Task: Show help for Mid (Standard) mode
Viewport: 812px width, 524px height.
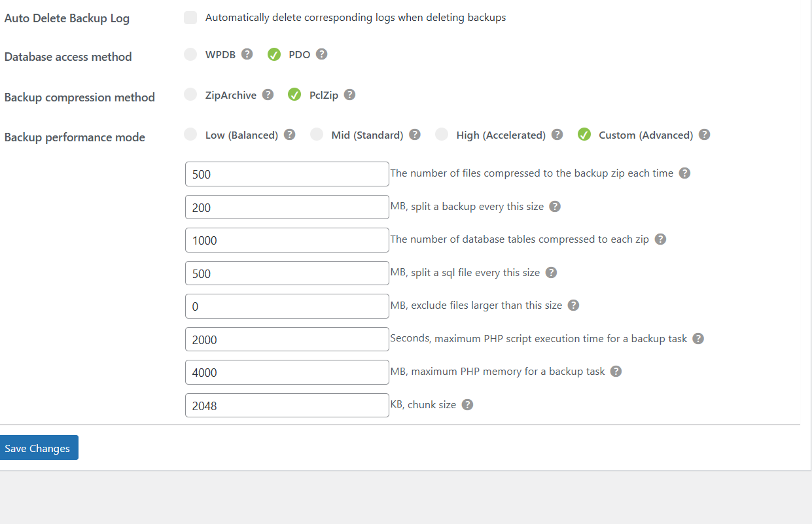Action: tap(414, 135)
